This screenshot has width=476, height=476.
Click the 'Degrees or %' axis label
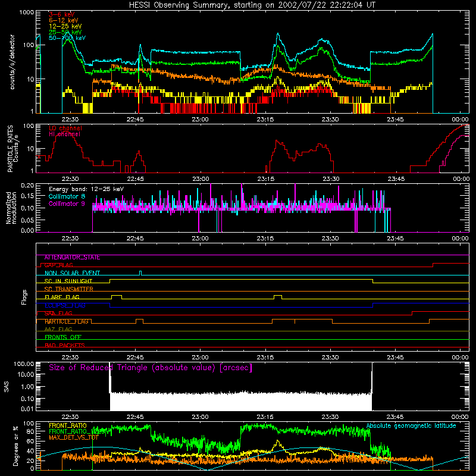pos(15,446)
